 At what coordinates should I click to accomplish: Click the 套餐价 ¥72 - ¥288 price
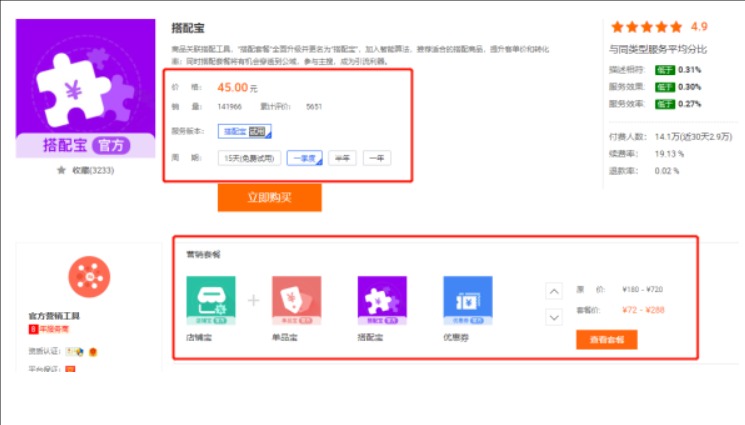643,310
